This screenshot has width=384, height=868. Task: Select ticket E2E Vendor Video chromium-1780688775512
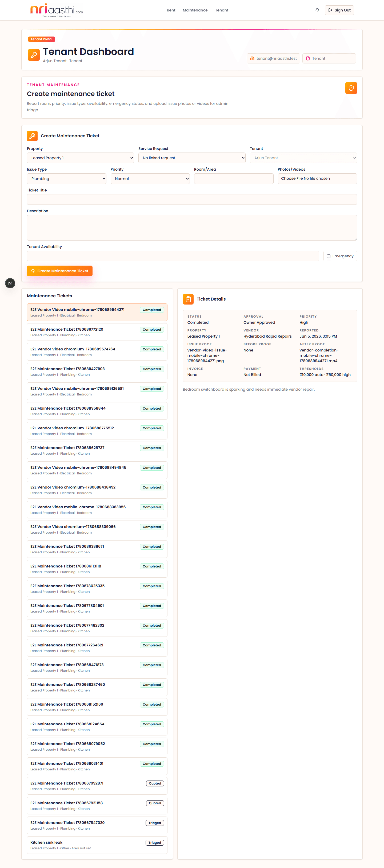97,431
